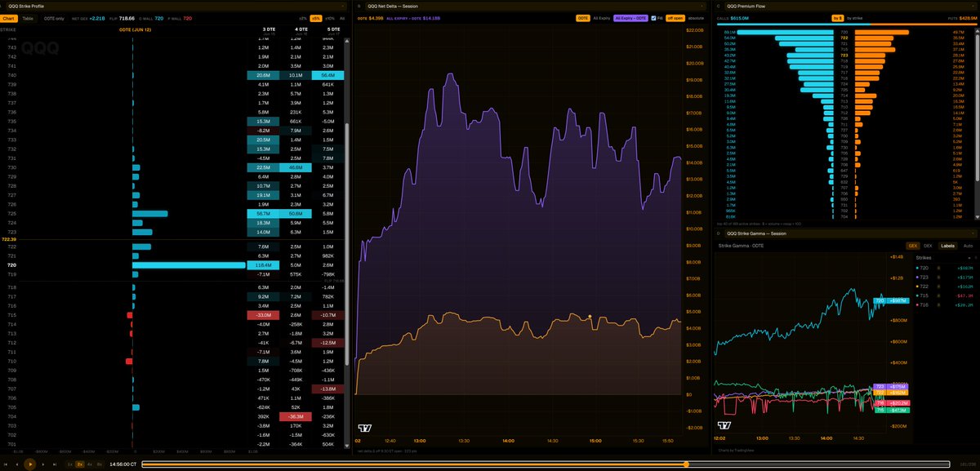
Task: Step back one frame in replay
Action: pos(17,464)
